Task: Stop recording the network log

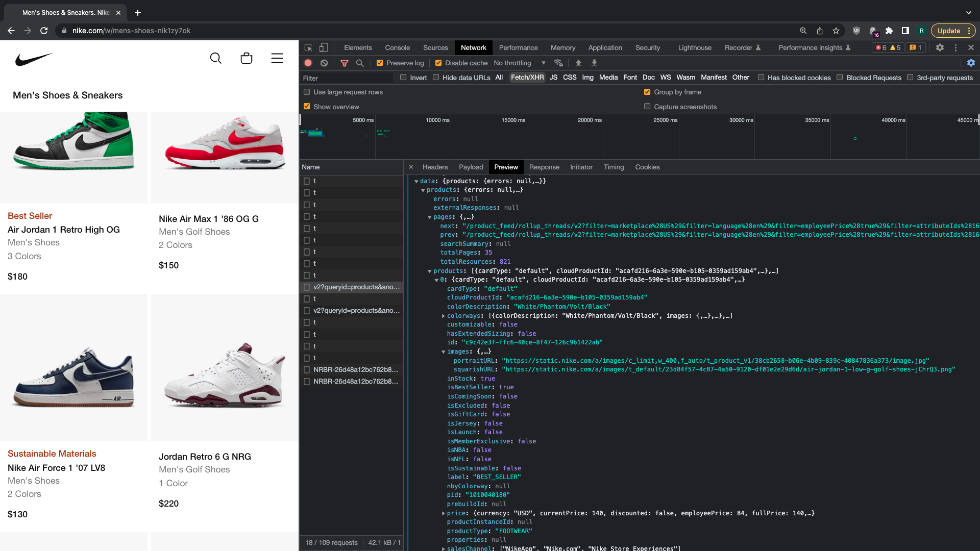Action: point(308,63)
